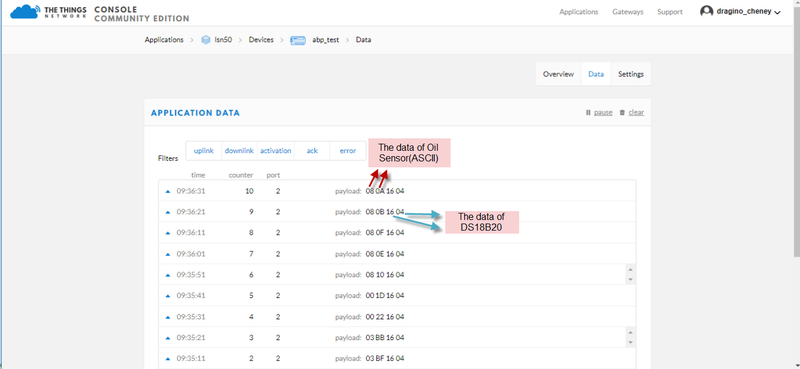Click the abp_test device icon in breadcrumb
800x369 pixels.
298,40
